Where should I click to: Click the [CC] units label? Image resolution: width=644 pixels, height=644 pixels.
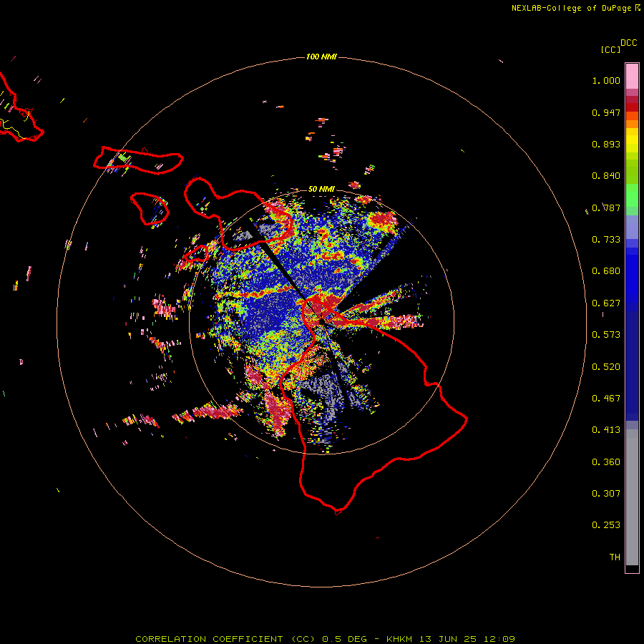[x=611, y=49]
